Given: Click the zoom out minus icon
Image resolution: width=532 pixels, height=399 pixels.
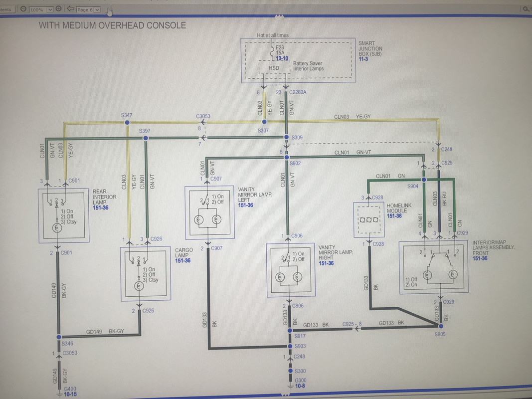Looking at the screenshot, I should 23,9.
